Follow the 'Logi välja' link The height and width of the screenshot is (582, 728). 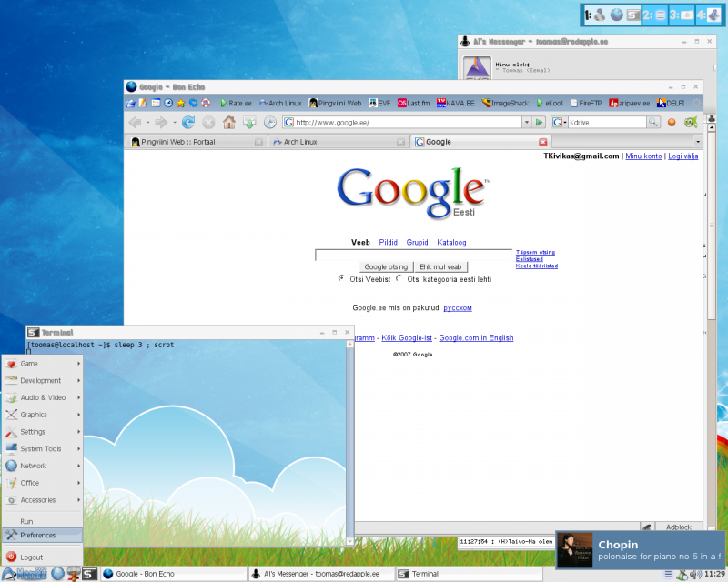(x=683, y=156)
